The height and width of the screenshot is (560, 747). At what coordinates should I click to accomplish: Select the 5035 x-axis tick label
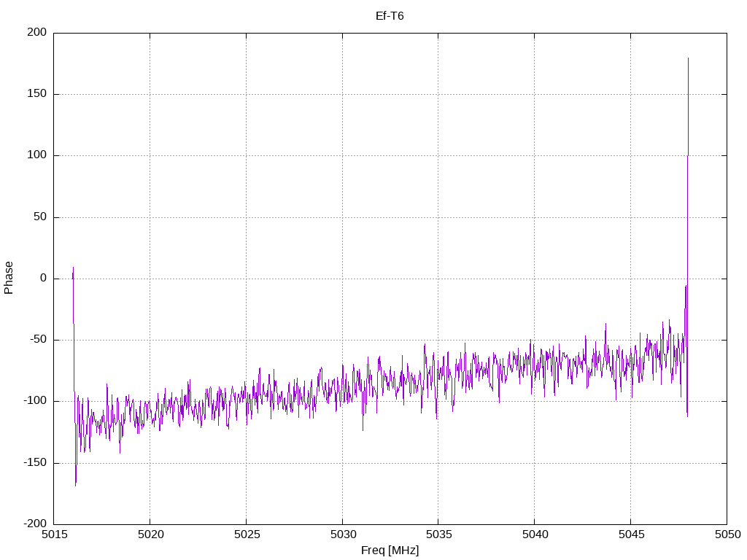438,536
